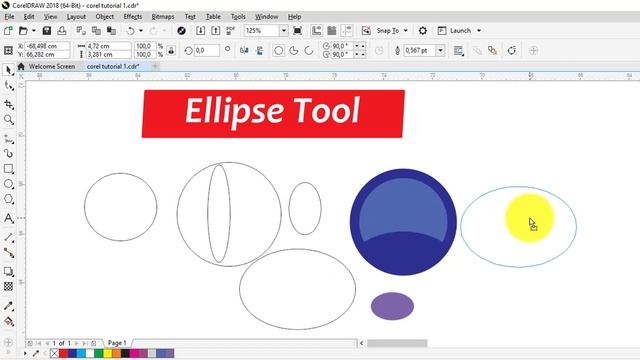Screen dimensions: 640x360
Task: Switch to Welcome Screen tab
Action: click(x=51, y=66)
